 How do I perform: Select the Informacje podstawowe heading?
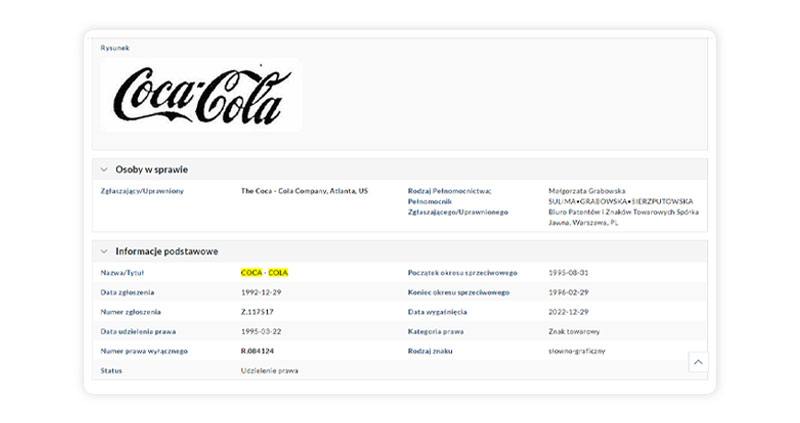(167, 252)
